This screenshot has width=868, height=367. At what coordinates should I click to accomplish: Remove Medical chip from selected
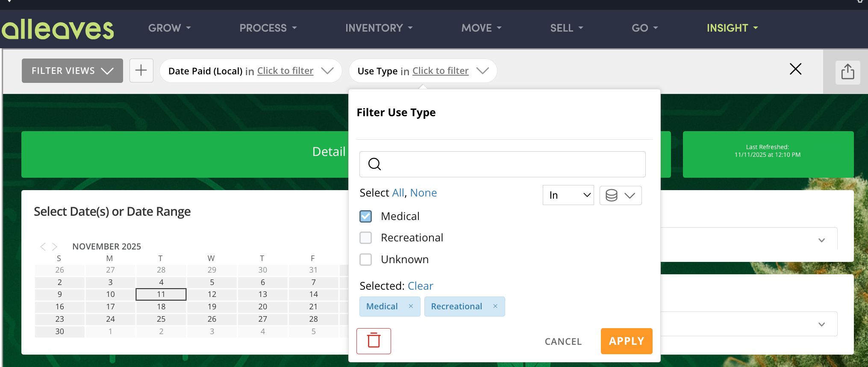(x=411, y=306)
